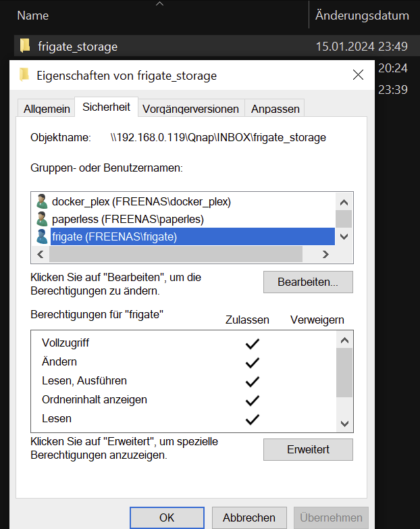Select paperless in the user list
This screenshot has width=420, height=529.
pyautogui.click(x=128, y=219)
